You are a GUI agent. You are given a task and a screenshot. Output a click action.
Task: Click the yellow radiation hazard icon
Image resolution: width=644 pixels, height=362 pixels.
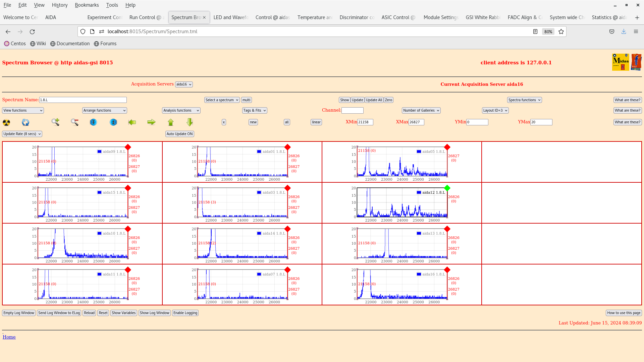click(x=6, y=122)
